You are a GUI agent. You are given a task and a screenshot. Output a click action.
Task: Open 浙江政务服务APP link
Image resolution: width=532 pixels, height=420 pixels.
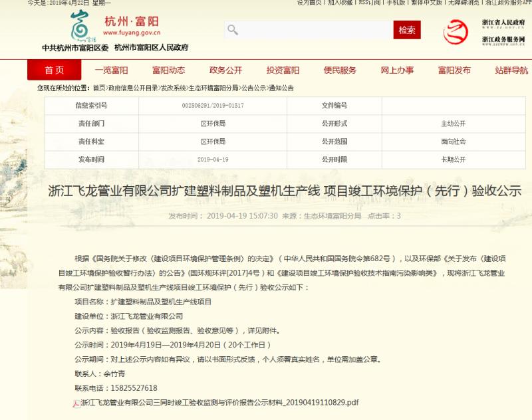[x=508, y=3]
